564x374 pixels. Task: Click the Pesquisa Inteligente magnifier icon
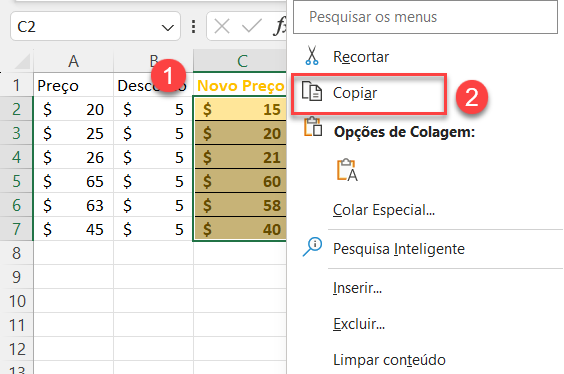coord(312,247)
